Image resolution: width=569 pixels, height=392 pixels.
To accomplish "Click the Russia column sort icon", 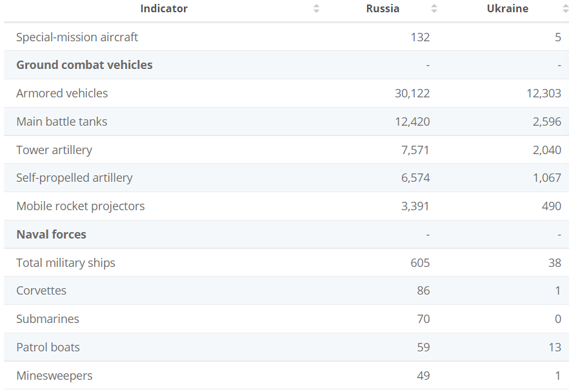I will (434, 8).
